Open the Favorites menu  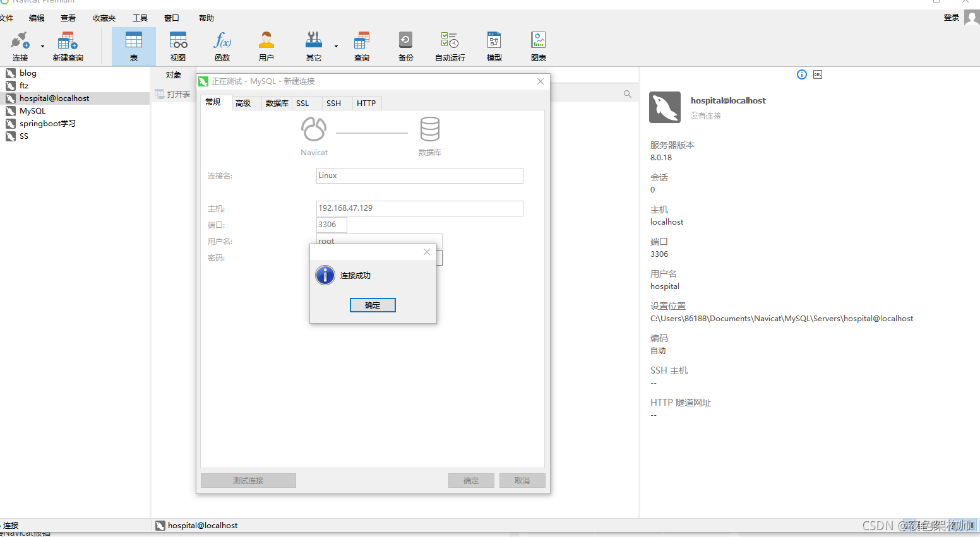click(104, 18)
